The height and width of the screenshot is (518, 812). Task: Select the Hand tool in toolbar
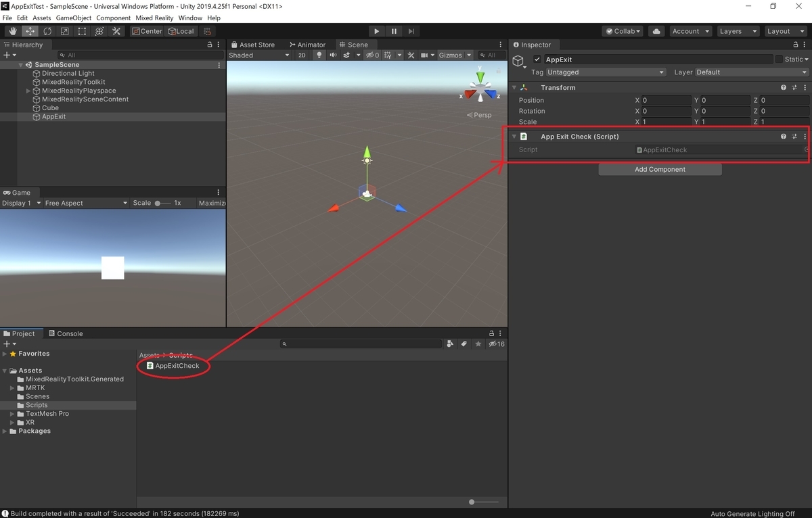pyautogui.click(x=13, y=31)
